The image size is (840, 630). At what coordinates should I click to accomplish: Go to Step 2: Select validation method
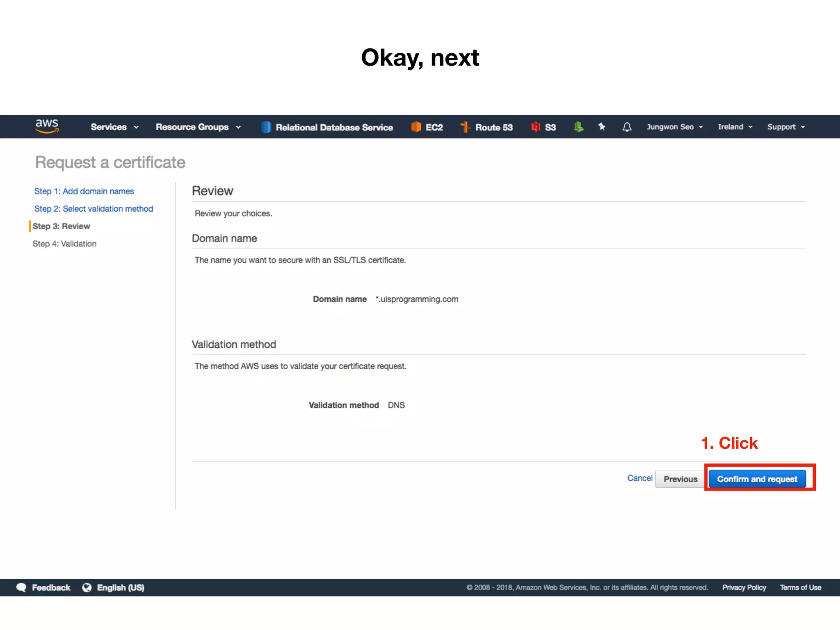pyautogui.click(x=94, y=209)
